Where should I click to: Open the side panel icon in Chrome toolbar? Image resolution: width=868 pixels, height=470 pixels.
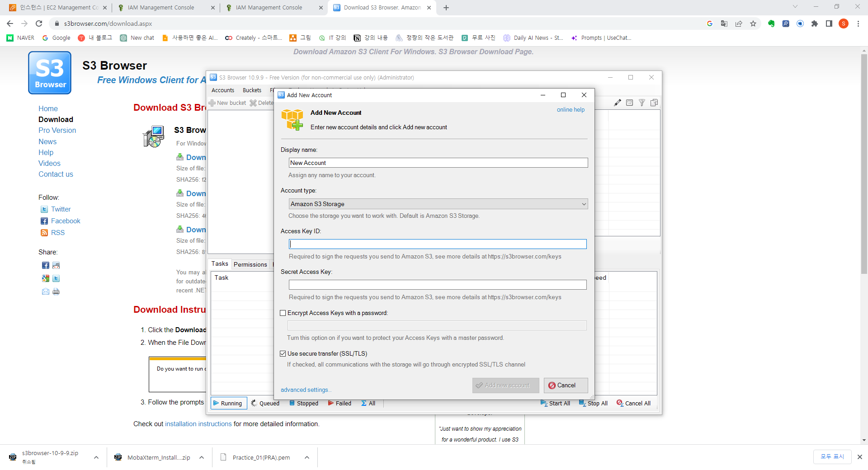click(x=829, y=23)
